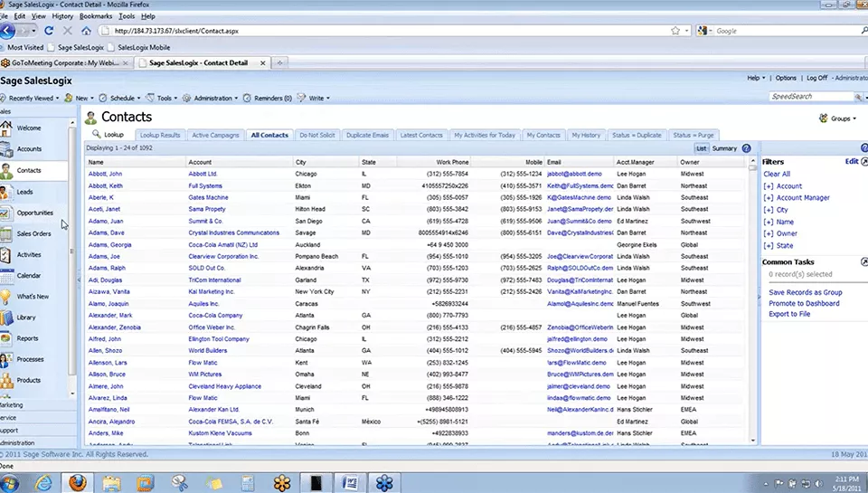Bookmark page with the star icon

[x=675, y=31]
